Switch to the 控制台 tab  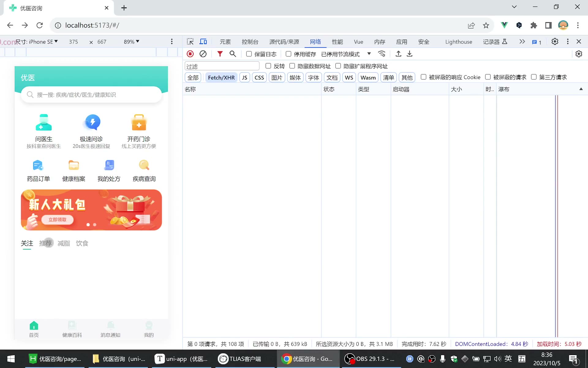pyautogui.click(x=250, y=42)
